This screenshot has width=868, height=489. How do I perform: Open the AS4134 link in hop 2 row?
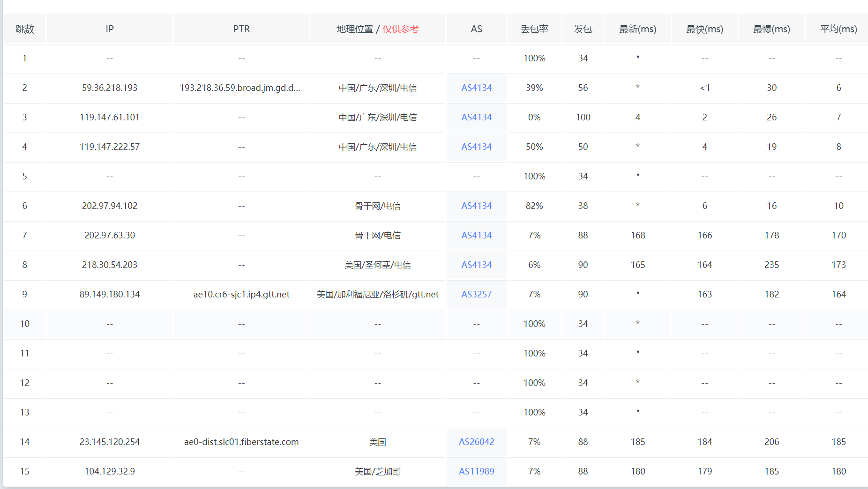tap(476, 88)
